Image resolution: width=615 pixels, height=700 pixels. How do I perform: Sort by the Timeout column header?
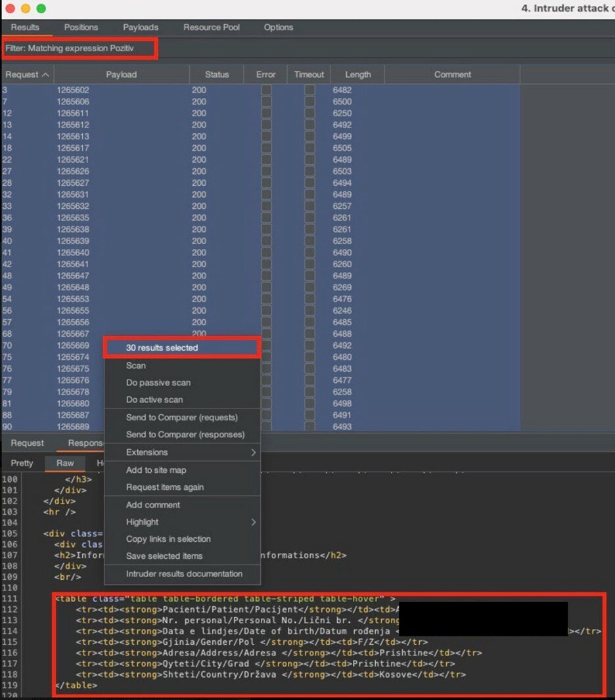click(309, 75)
